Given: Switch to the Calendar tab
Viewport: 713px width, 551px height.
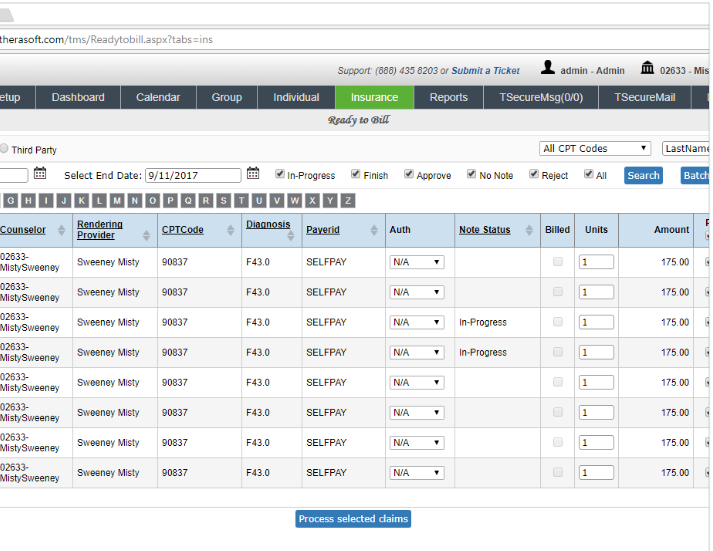Looking at the screenshot, I should click(x=158, y=97).
